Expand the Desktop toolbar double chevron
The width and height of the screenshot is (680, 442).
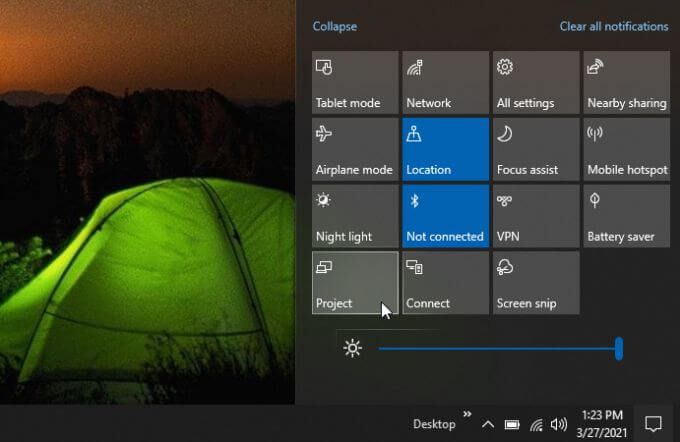[x=467, y=413]
